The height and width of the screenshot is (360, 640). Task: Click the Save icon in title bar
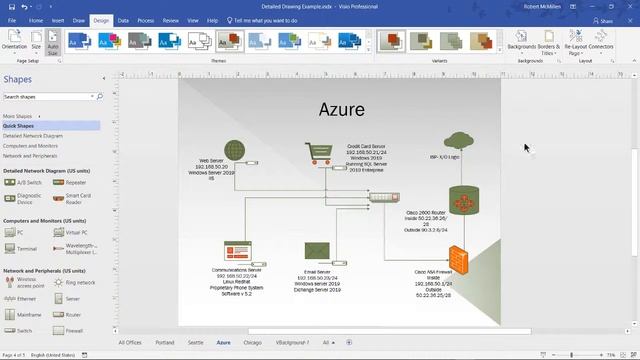pyautogui.click(x=11, y=7)
